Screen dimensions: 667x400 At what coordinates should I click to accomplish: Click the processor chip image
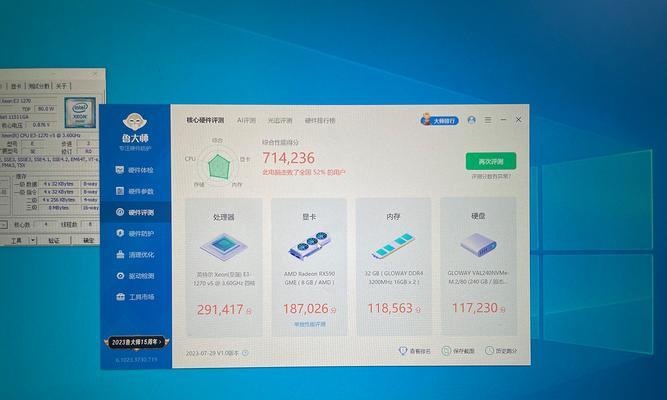click(x=224, y=247)
